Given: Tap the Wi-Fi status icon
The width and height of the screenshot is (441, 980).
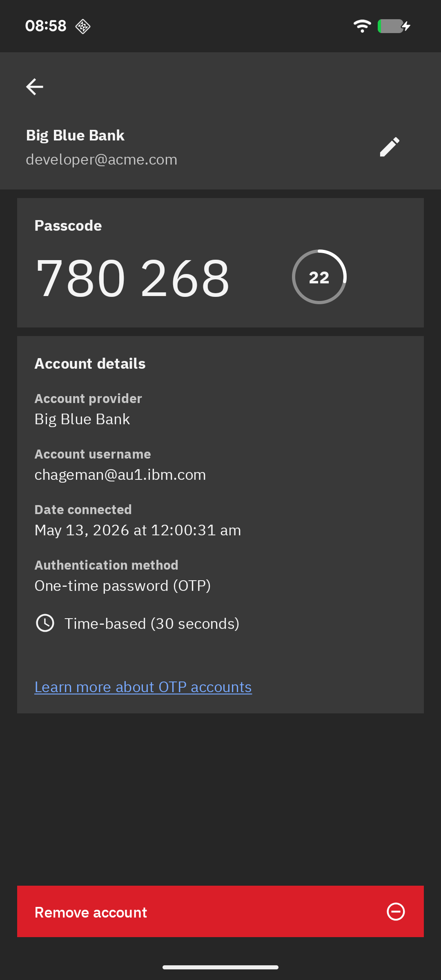Looking at the screenshot, I should 362,26.
